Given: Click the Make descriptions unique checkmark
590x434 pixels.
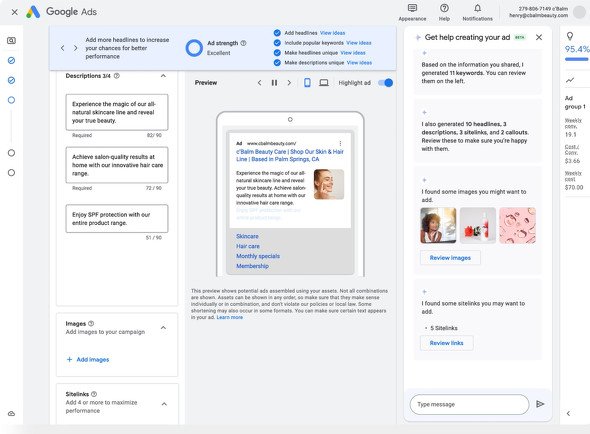Looking at the screenshot, I should [277, 62].
